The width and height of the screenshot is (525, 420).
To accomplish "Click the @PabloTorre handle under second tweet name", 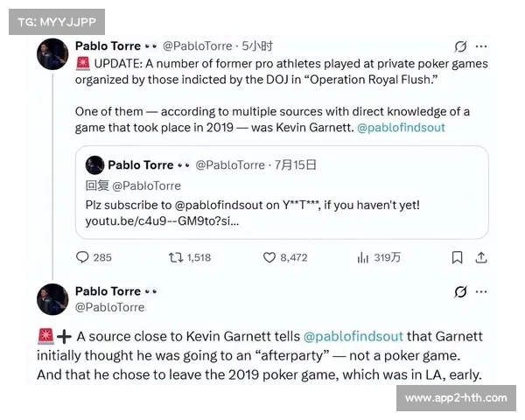I will (110, 307).
